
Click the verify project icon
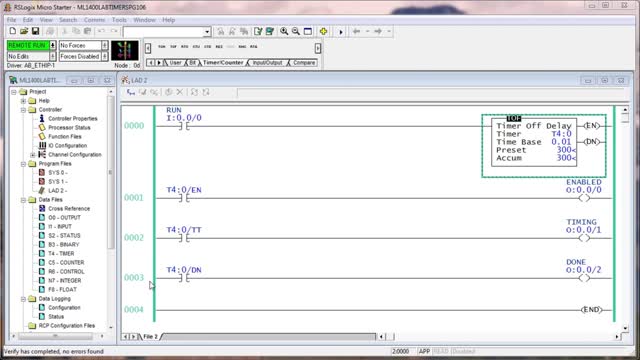(269, 31)
